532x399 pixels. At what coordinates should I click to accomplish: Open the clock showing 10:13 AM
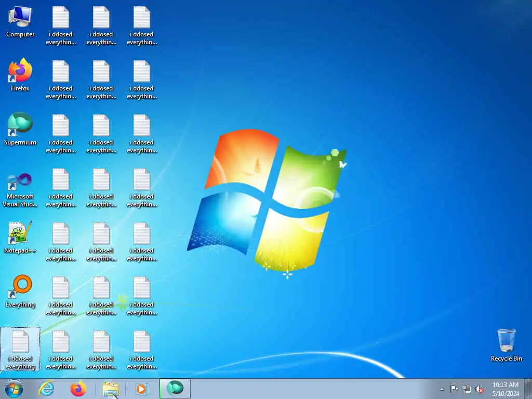coord(506,389)
